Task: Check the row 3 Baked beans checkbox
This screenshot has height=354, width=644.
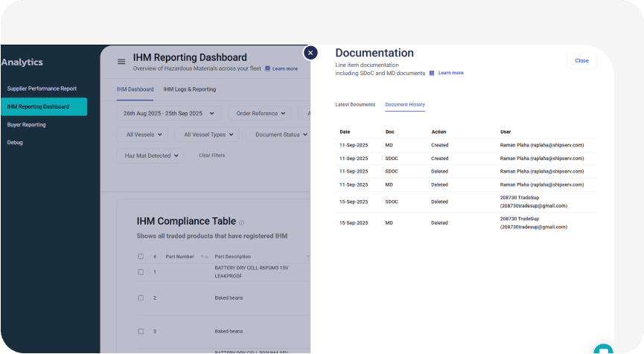Action: [x=141, y=331]
